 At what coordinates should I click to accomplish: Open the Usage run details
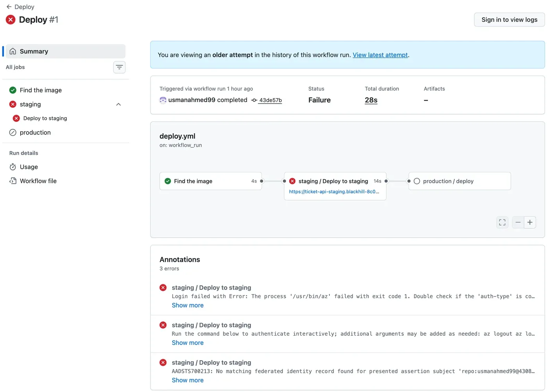click(x=66, y=167)
